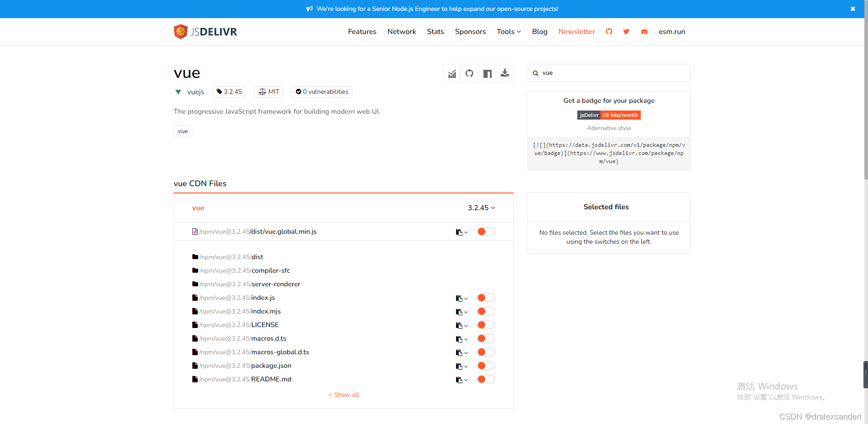Open the vue package statistics chart icon
The width and height of the screenshot is (868, 424).
coord(452,73)
